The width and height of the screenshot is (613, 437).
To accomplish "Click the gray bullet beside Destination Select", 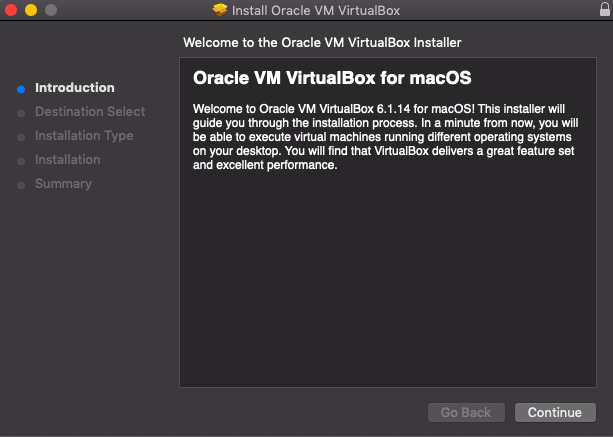I will [x=21, y=113].
